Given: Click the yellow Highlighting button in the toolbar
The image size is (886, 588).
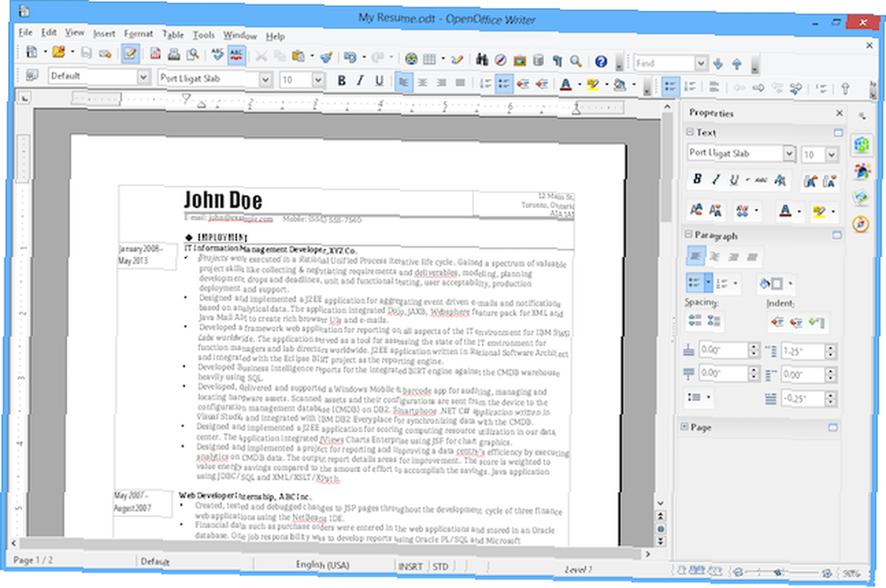Looking at the screenshot, I should tap(593, 85).
